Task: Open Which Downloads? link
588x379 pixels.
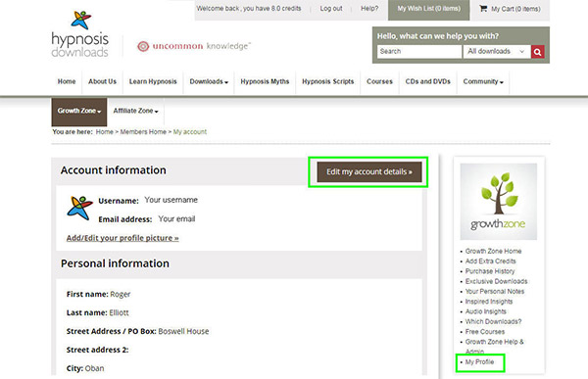Action: click(x=493, y=322)
